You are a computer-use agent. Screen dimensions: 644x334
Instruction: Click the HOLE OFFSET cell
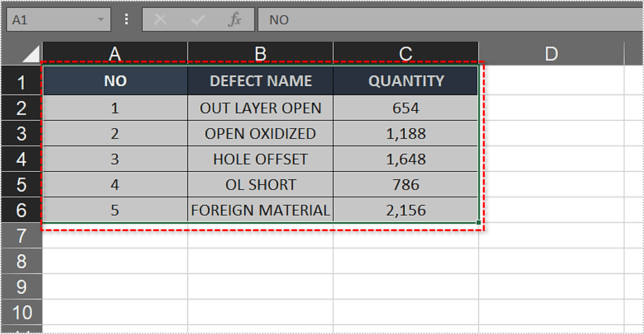coord(260,159)
